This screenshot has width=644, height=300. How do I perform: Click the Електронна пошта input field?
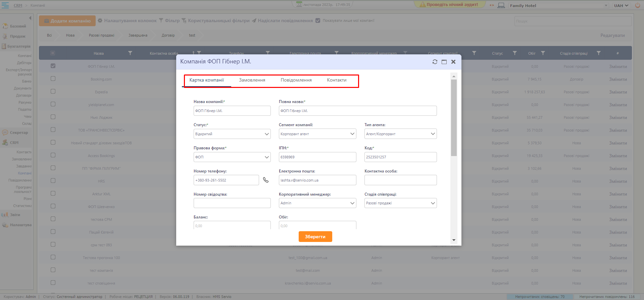click(x=317, y=180)
